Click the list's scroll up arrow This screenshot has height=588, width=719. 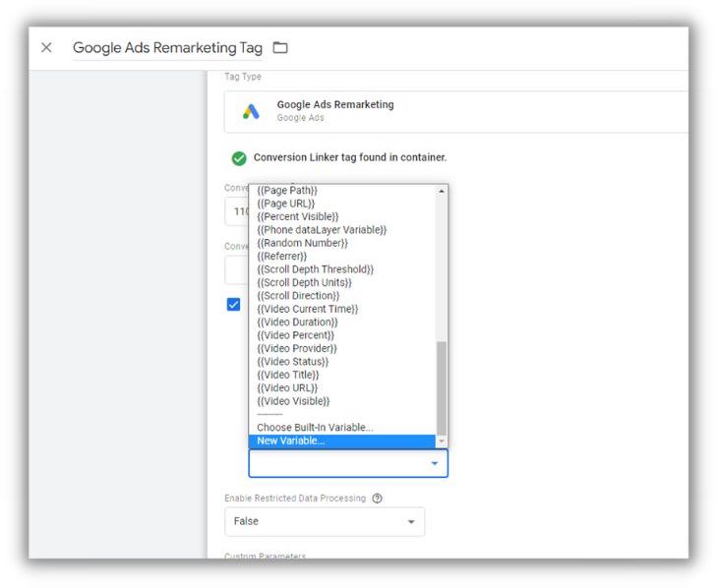pyautogui.click(x=441, y=191)
